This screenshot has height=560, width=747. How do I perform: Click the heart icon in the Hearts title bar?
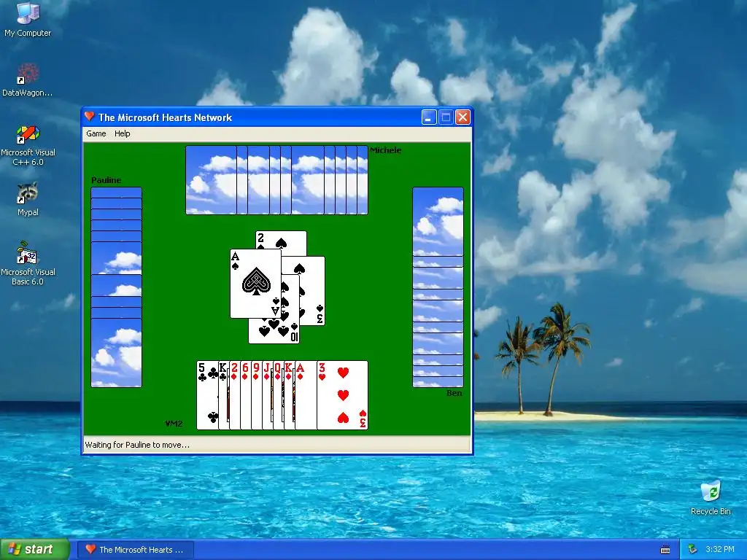(89, 117)
